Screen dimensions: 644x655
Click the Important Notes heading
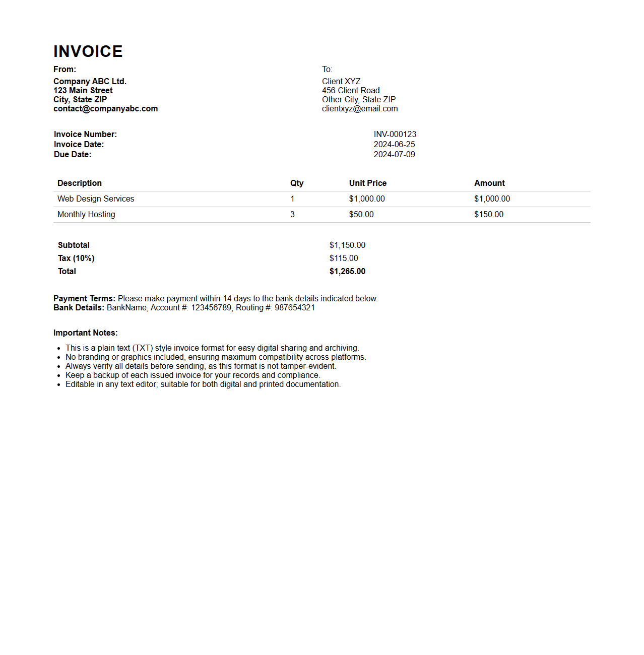[85, 333]
